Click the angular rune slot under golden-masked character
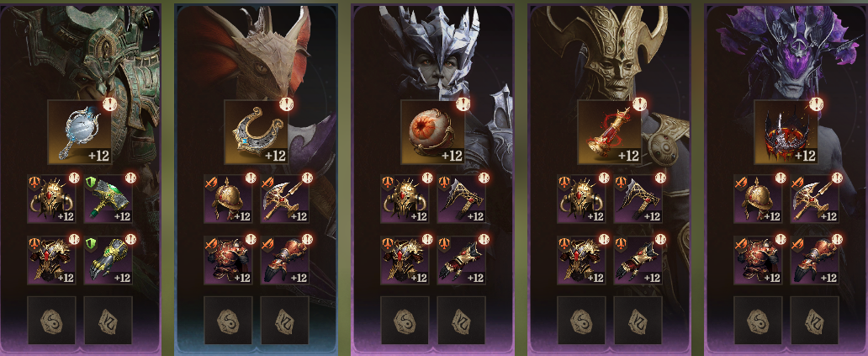The width and height of the screenshot is (868, 356). pos(638,321)
